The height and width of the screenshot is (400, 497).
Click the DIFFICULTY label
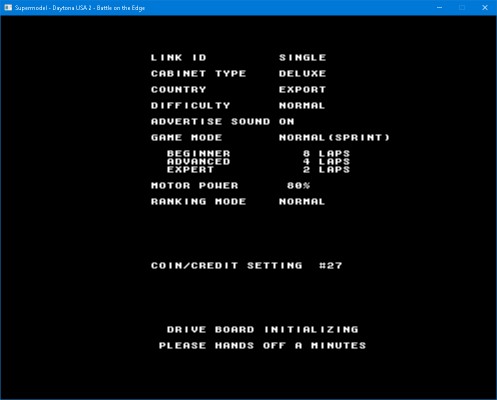point(190,106)
